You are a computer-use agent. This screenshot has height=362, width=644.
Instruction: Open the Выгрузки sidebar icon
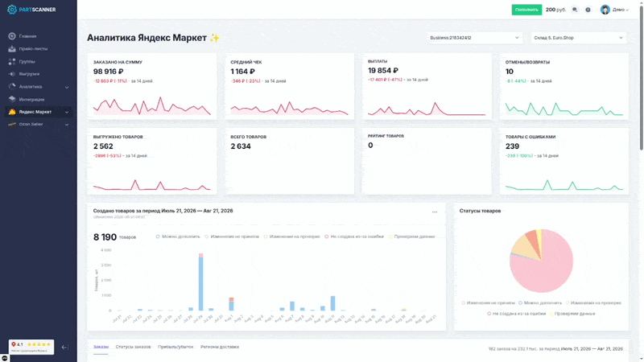12,74
